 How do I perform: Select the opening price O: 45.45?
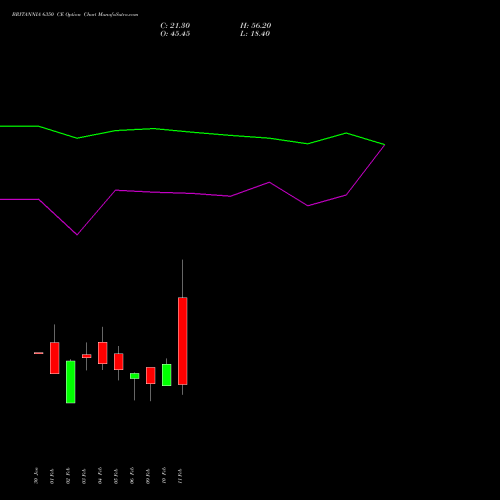tap(175, 34)
